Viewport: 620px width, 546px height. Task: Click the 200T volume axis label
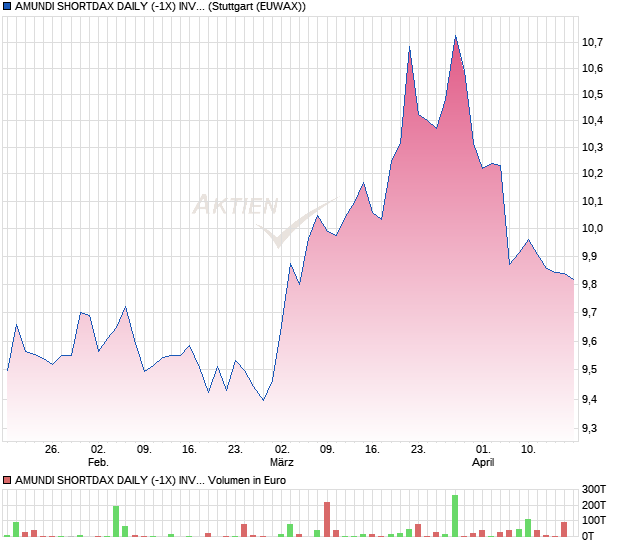(x=594, y=505)
